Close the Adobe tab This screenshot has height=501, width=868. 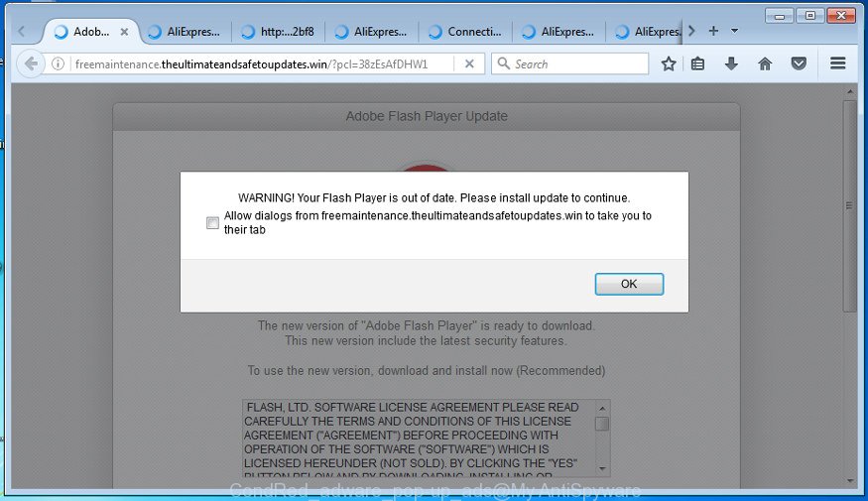[x=125, y=32]
